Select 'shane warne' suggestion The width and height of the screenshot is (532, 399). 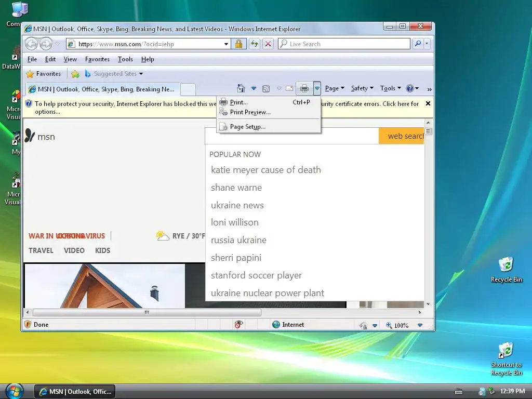[x=236, y=187]
